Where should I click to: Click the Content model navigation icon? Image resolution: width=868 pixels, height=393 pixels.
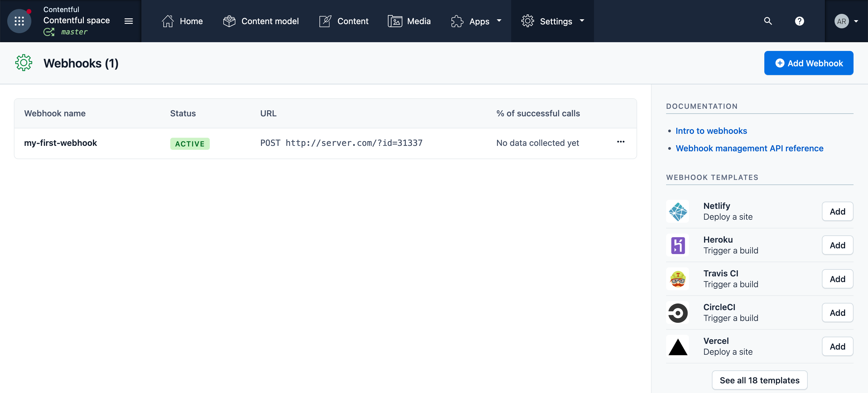229,21
